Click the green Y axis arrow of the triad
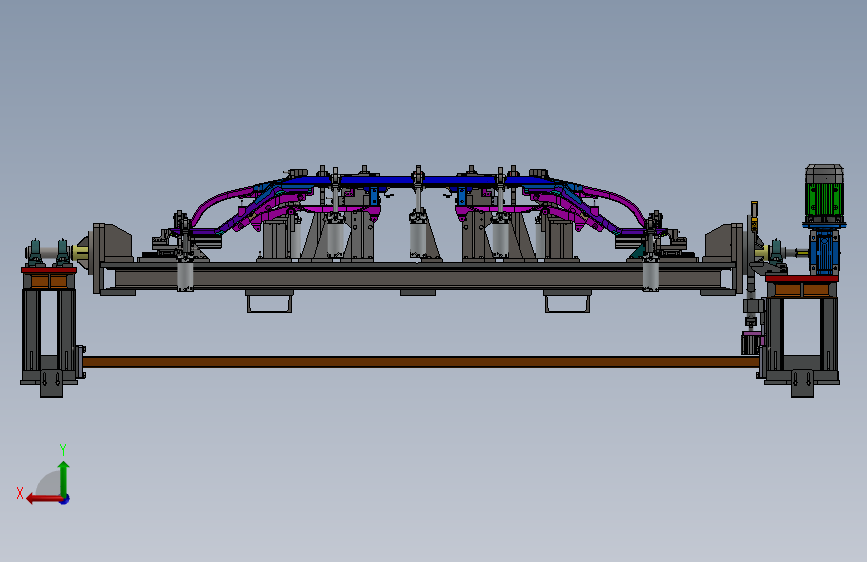The height and width of the screenshot is (562, 867). [64, 478]
